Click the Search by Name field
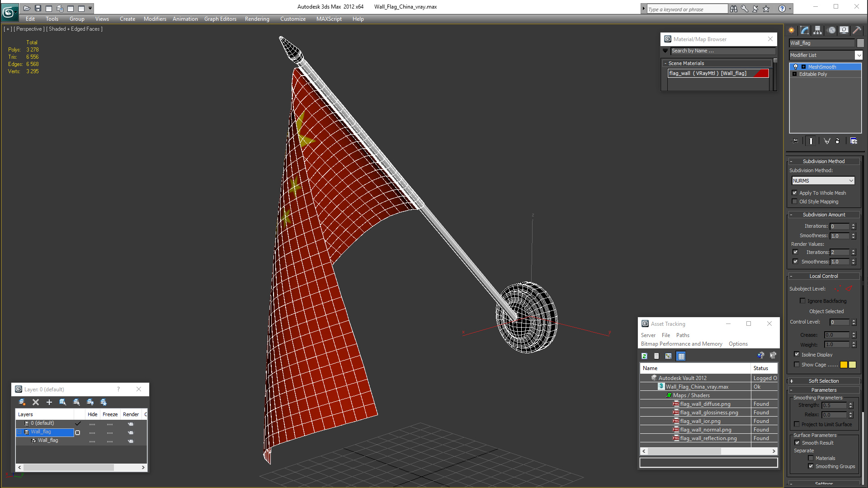Image resolution: width=868 pixels, height=488 pixels. tap(723, 51)
